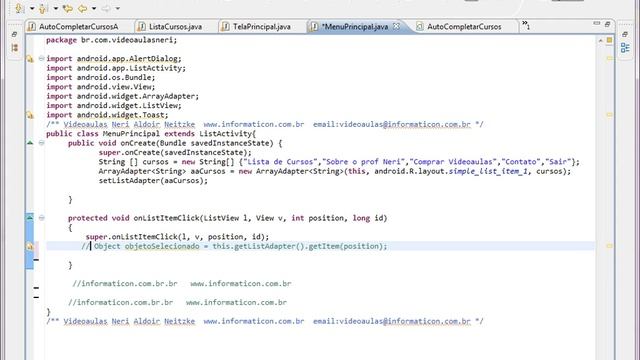Restore the left side view stack
The image size is (640, 360).
(14, 34)
